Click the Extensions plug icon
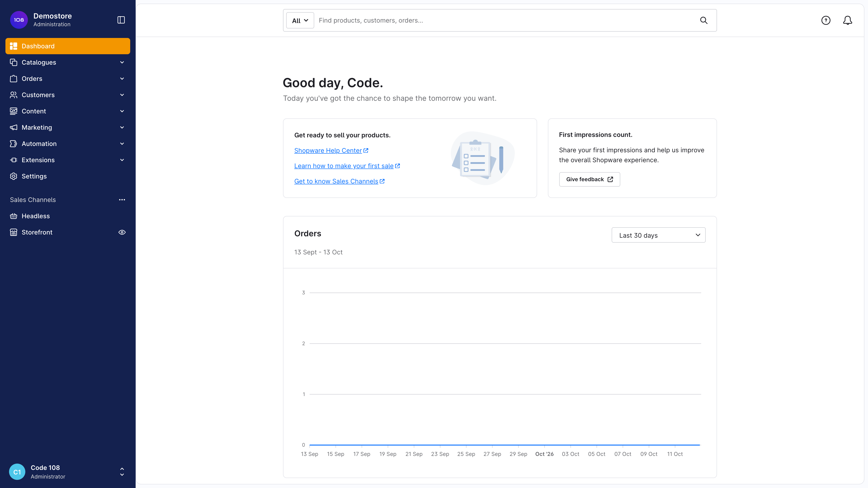868x488 pixels. tap(14, 160)
